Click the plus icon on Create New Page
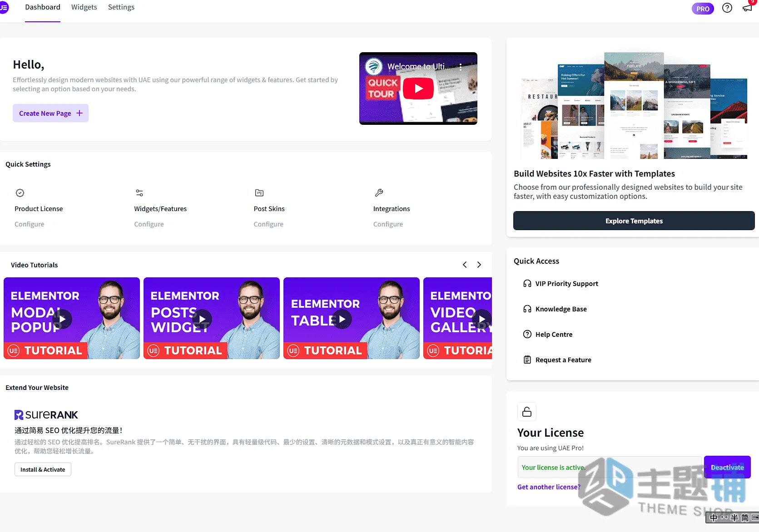This screenshot has height=532, width=759. pos(79,113)
